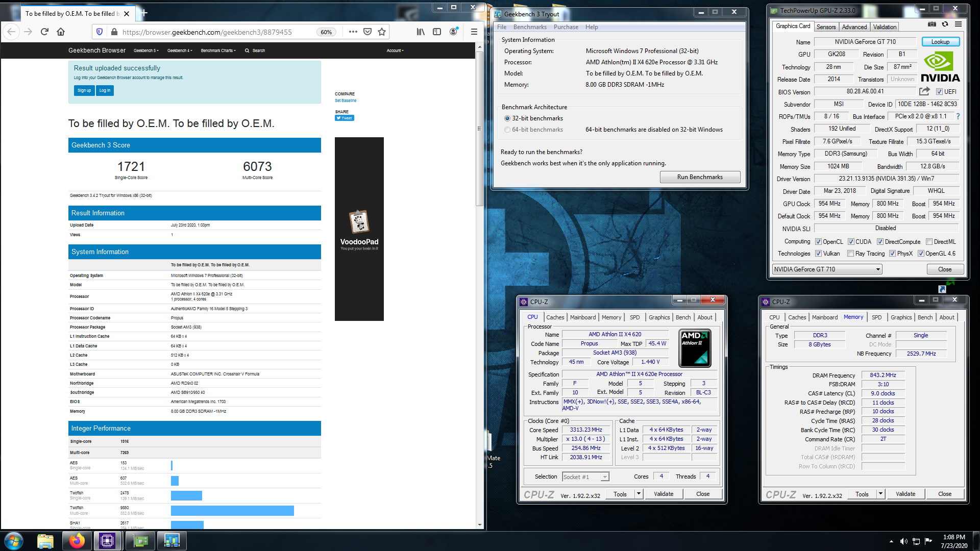This screenshot has width=980, height=551.
Task: Click the site security padlock icon
Action: coord(114,32)
